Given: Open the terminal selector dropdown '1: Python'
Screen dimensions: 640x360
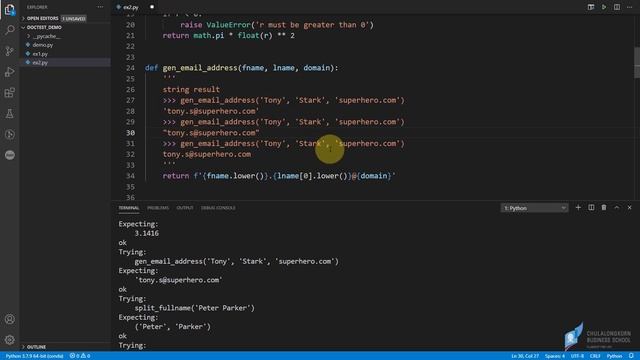Looking at the screenshot, I should [534, 208].
